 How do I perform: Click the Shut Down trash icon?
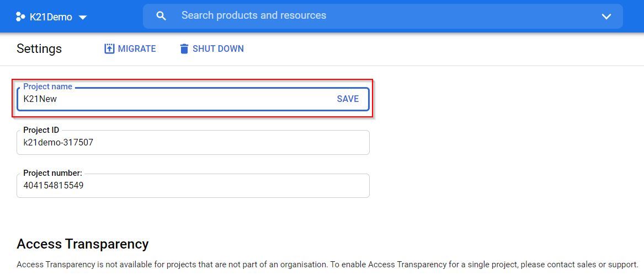click(x=184, y=48)
